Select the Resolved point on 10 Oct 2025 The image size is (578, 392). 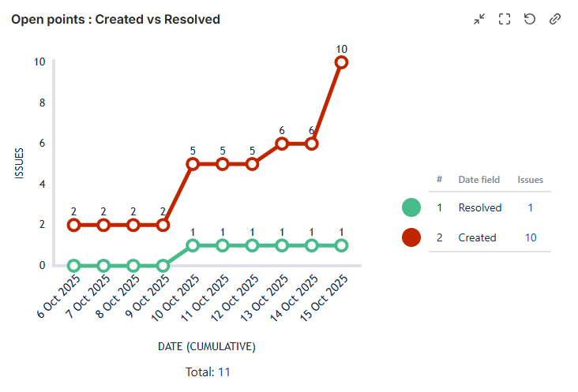(x=193, y=245)
